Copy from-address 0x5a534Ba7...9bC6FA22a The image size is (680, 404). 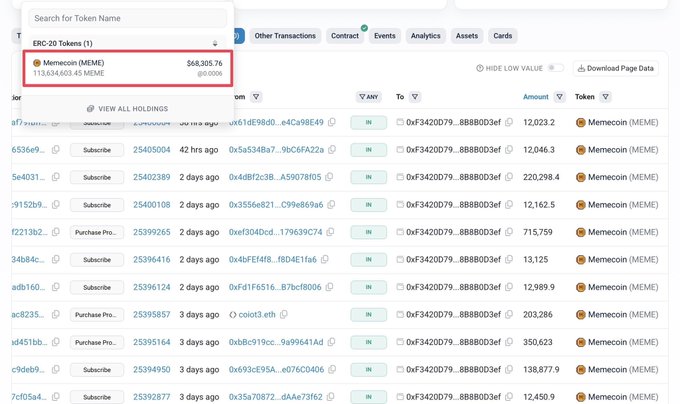[x=332, y=150]
